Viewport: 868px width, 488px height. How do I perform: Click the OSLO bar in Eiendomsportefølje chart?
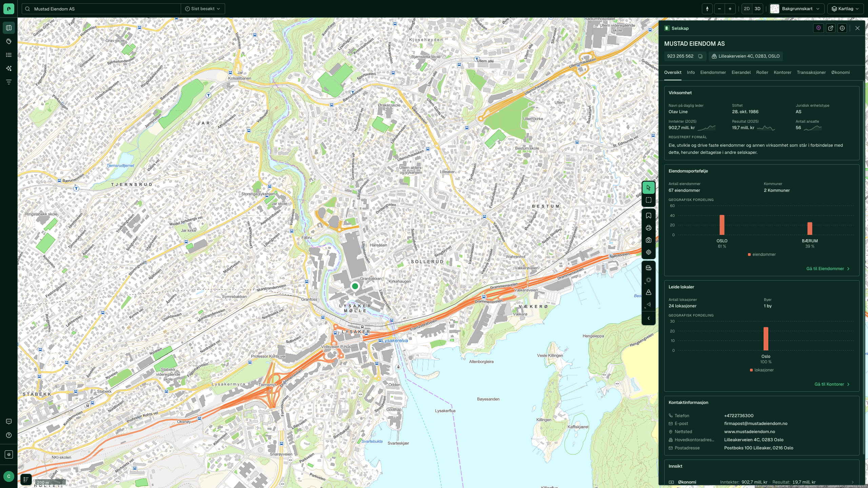722,225
